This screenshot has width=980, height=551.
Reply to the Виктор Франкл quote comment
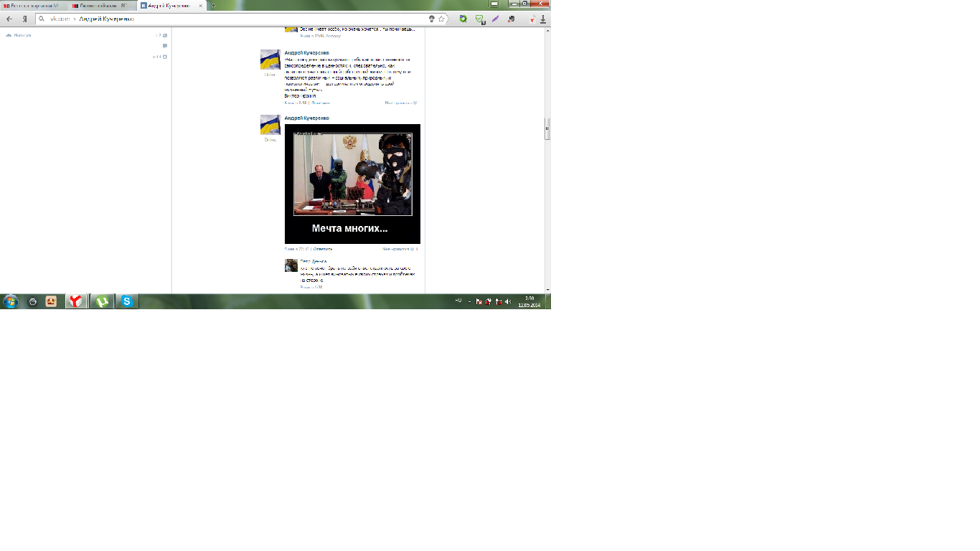click(321, 103)
